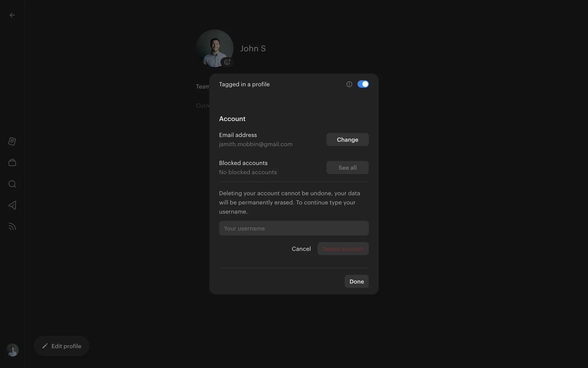Click the pencil icon in Edit profile

click(x=45, y=346)
